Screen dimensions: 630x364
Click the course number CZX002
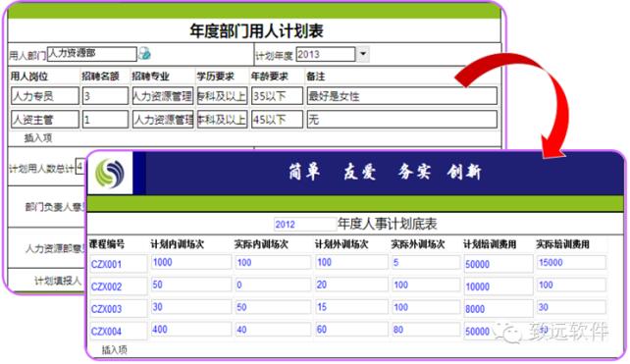pos(118,286)
